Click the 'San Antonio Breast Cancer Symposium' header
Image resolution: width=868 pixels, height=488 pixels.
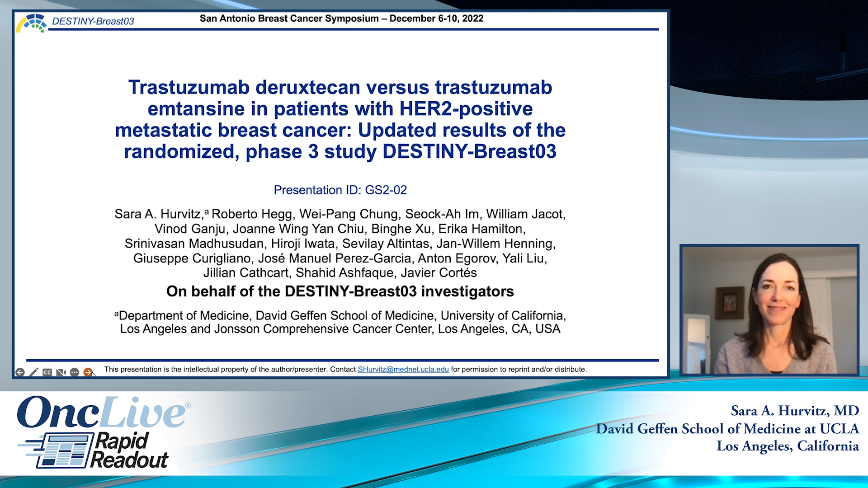(289, 19)
